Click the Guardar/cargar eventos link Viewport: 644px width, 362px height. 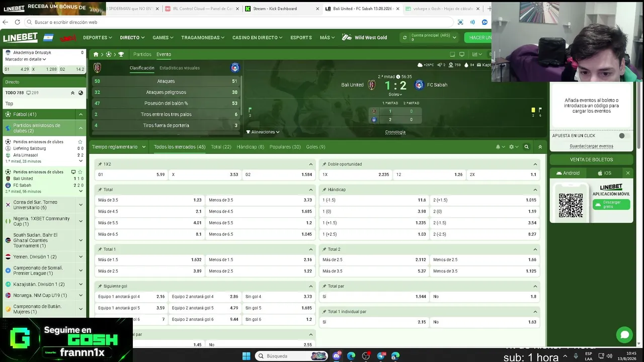(591, 146)
